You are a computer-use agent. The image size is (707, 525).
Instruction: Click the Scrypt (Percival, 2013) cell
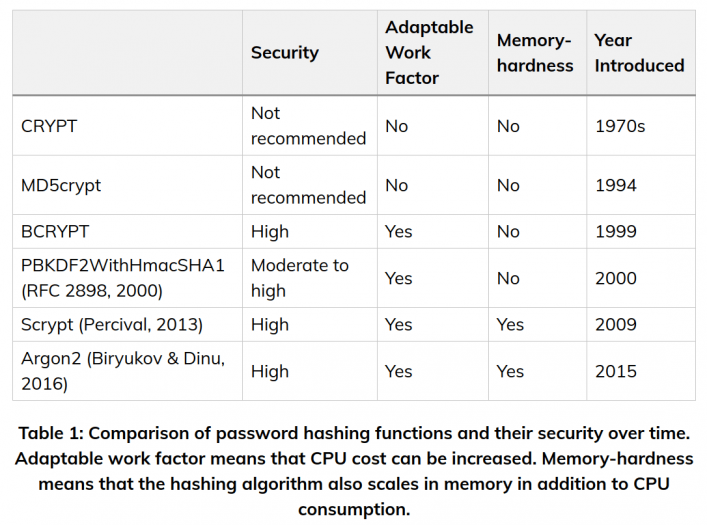click(x=112, y=325)
